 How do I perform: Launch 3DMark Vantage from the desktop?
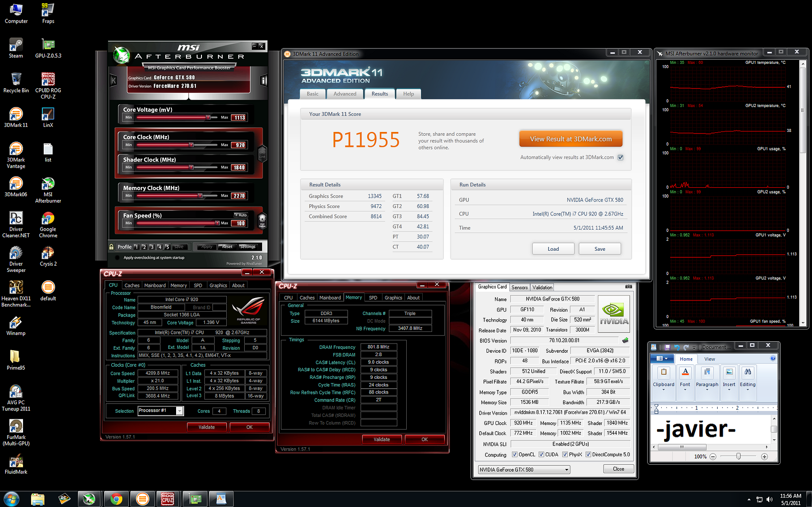[16, 155]
